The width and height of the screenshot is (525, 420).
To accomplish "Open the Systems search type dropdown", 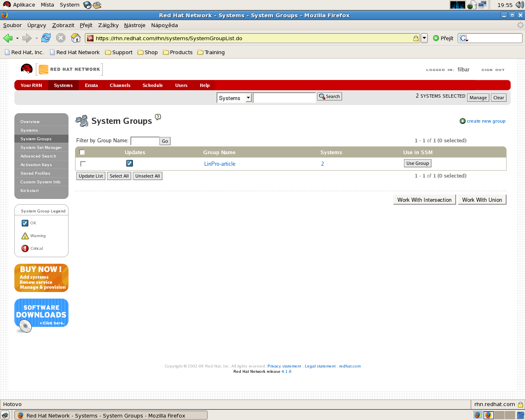I will tap(234, 98).
